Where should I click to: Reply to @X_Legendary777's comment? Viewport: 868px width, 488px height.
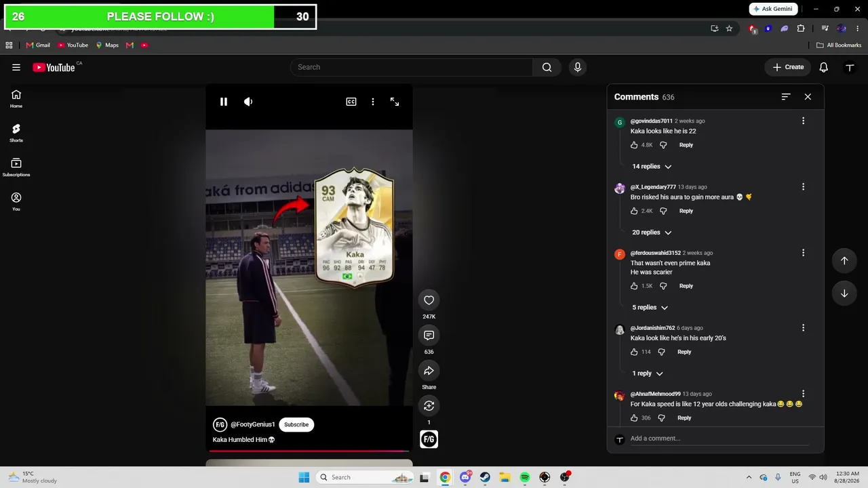click(686, 211)
